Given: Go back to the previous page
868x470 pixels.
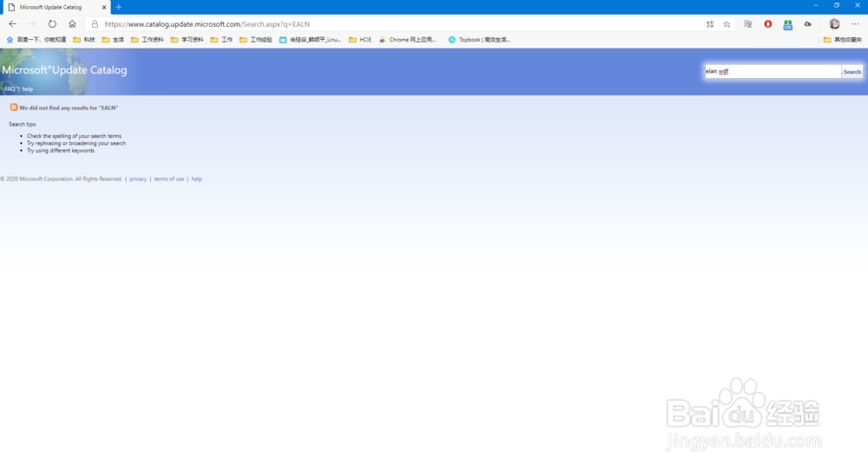Looking at the screenshot, I should [13, 23].
